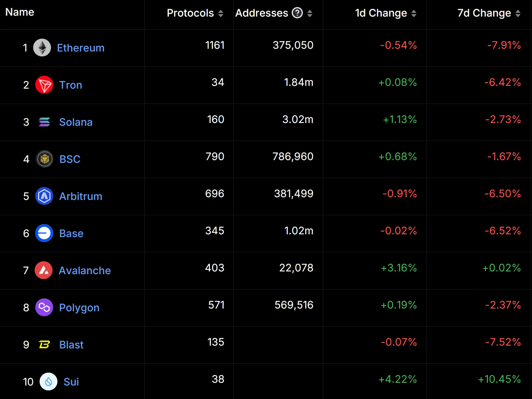532x399 pixels.
Task: Select Blast protocols count 135
Action: [216, 342]
